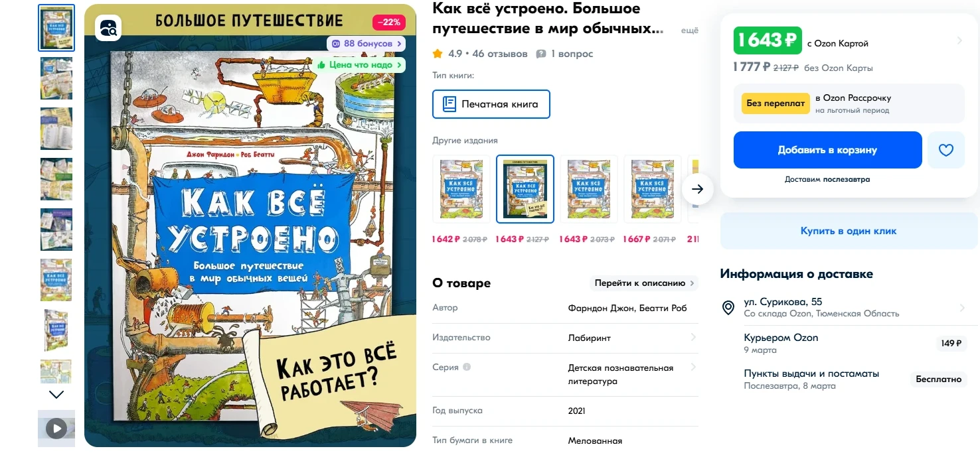Open the Цена что надо badge

360,65
